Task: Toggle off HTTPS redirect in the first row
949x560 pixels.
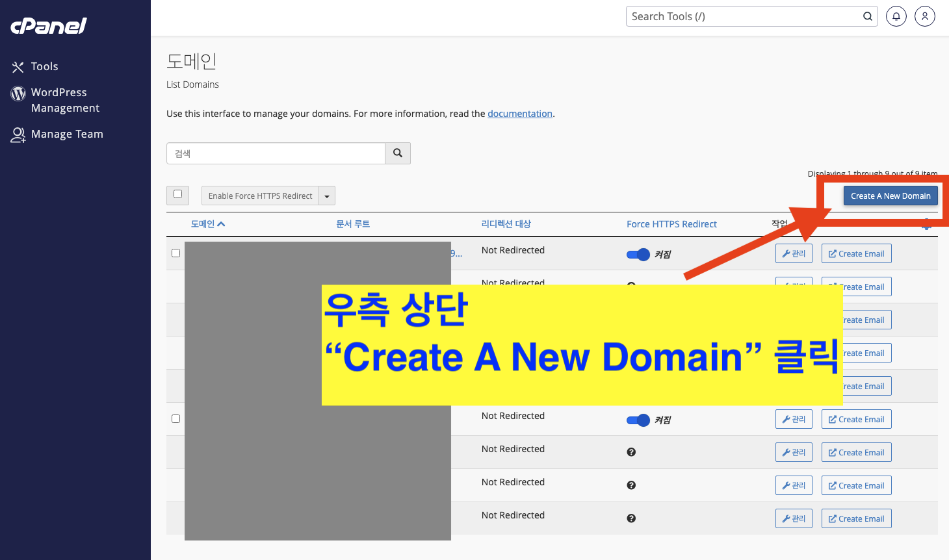Action: (x=638, y=255)
